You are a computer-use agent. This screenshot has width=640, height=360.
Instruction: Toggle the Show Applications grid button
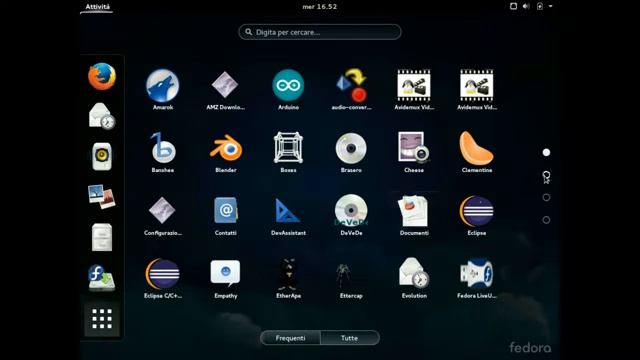102,319
